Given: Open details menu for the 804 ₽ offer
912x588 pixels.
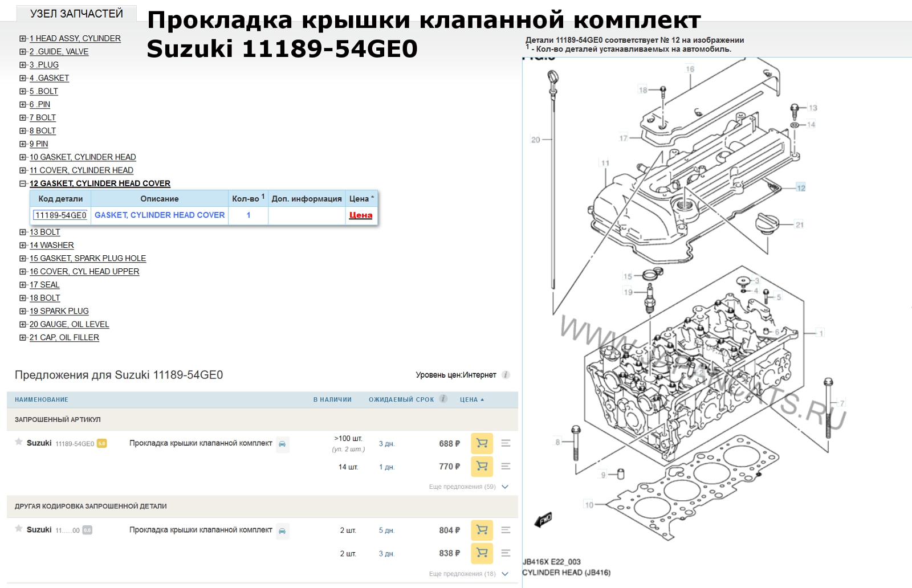Looking at the screenshot, I should click(x=506, y=530).
